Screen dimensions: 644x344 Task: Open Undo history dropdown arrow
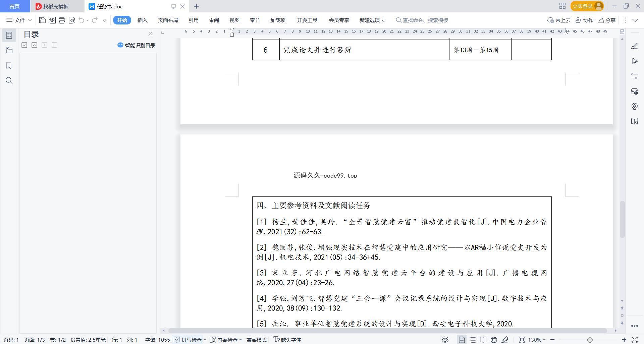pyautogui.click(x=87, y=20)
